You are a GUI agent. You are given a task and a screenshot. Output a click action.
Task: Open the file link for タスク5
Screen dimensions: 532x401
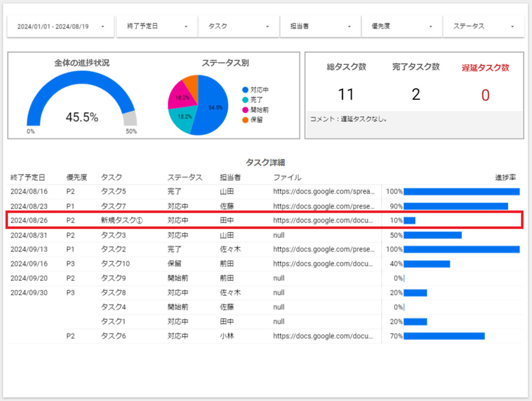(324, 191)
